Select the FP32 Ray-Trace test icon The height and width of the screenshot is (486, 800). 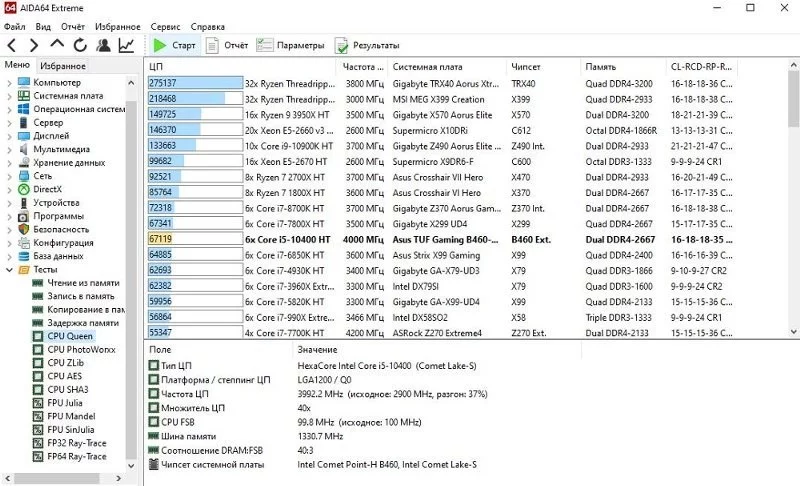(38, 443)
